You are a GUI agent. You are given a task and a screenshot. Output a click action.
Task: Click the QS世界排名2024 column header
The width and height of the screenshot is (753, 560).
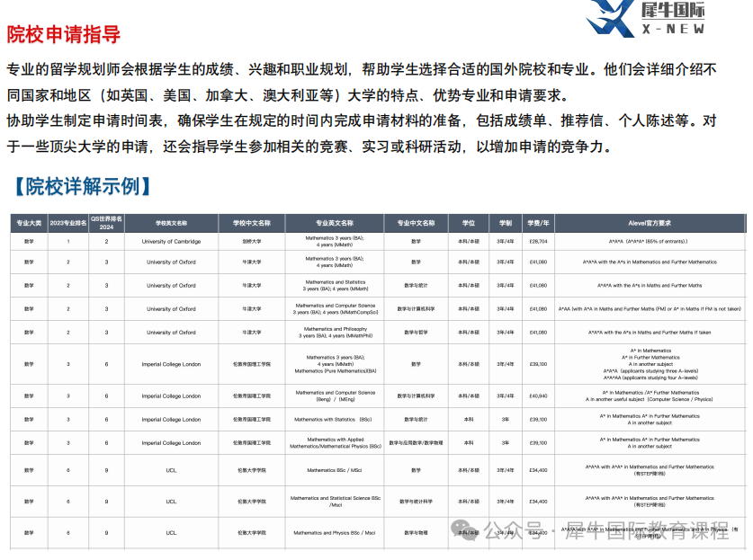point(106,223)
